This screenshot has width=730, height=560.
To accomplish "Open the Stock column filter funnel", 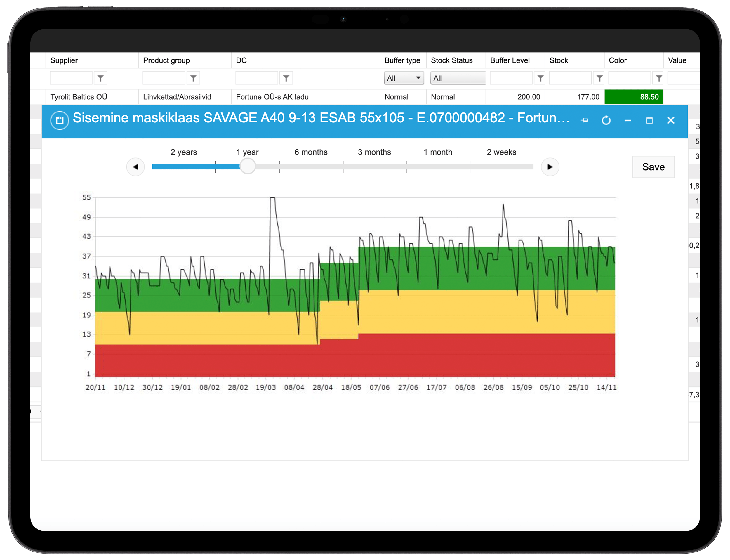I will click(600, 78).
